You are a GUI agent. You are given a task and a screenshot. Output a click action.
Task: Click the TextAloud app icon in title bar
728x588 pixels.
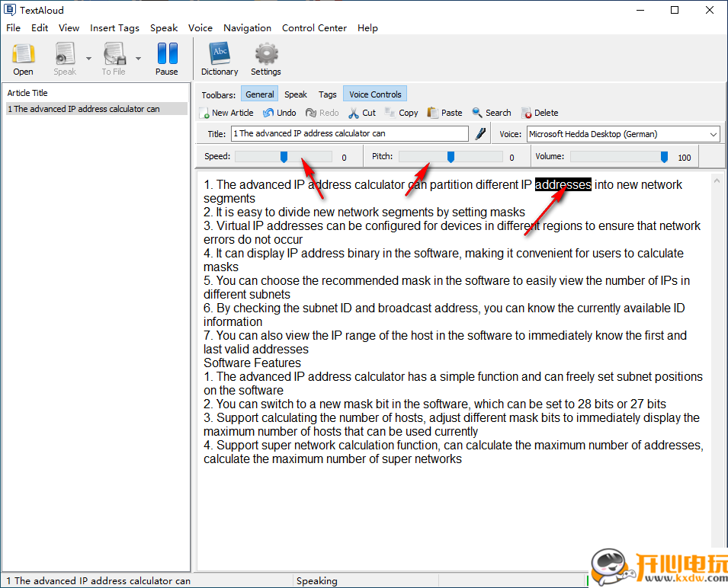pos(9,10)
